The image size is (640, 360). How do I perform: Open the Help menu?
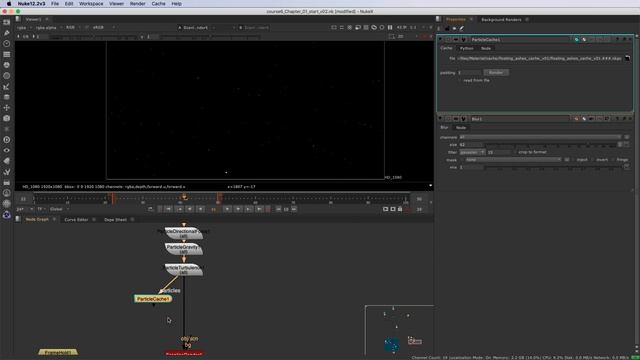pyautogui.click(x=176, y=4)
